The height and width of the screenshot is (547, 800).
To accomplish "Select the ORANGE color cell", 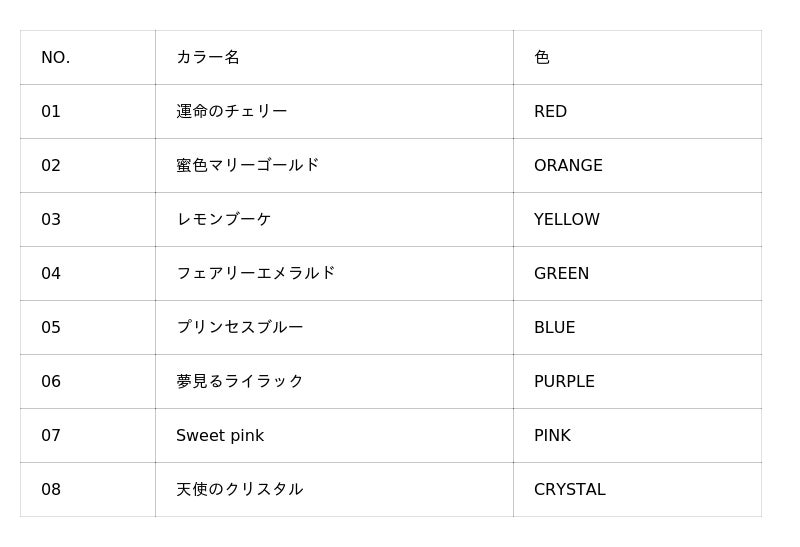I will coord(568,166).
